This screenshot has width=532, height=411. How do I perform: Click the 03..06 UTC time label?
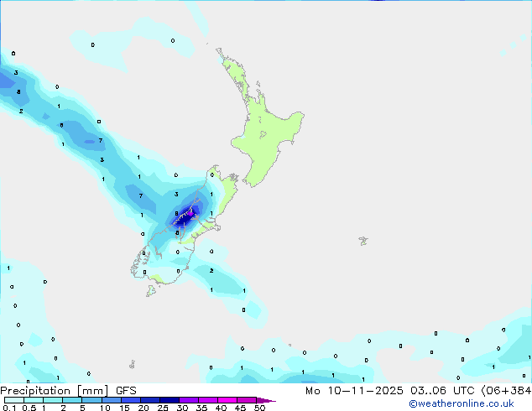point(441,391)
